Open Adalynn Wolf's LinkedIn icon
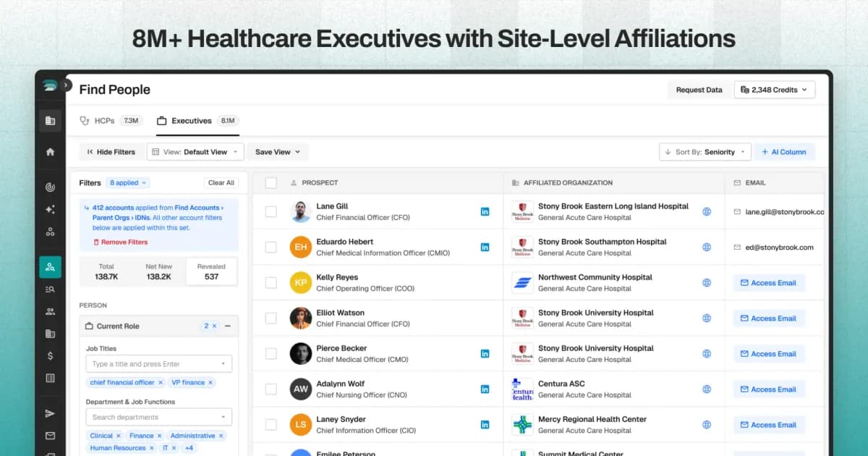This screenshot has height=456, width=868. pyautogui.click(x=485, y=389)
